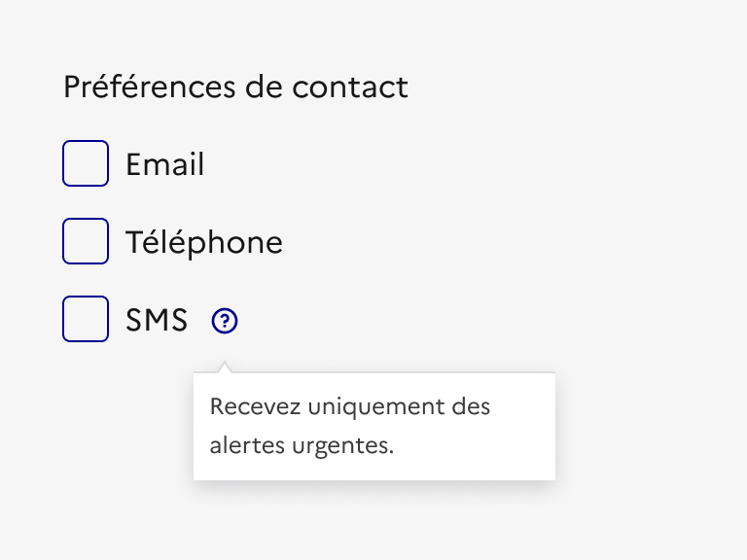The height and width of the screenshot is (560, 747).
Task: Enable the Téléphone checkbox
Action: [x=86, y=241]
